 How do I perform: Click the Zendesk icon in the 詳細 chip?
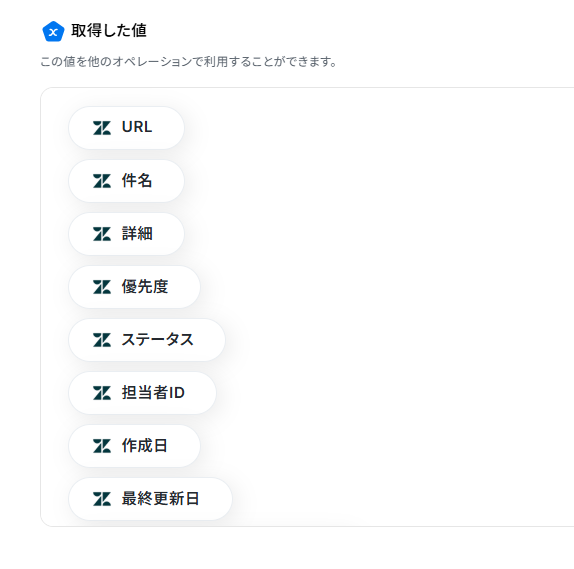(x=102, y=234)
